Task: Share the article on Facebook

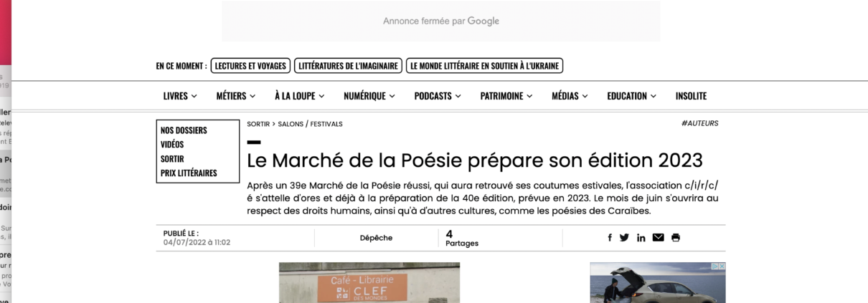Action: (610, 238)
